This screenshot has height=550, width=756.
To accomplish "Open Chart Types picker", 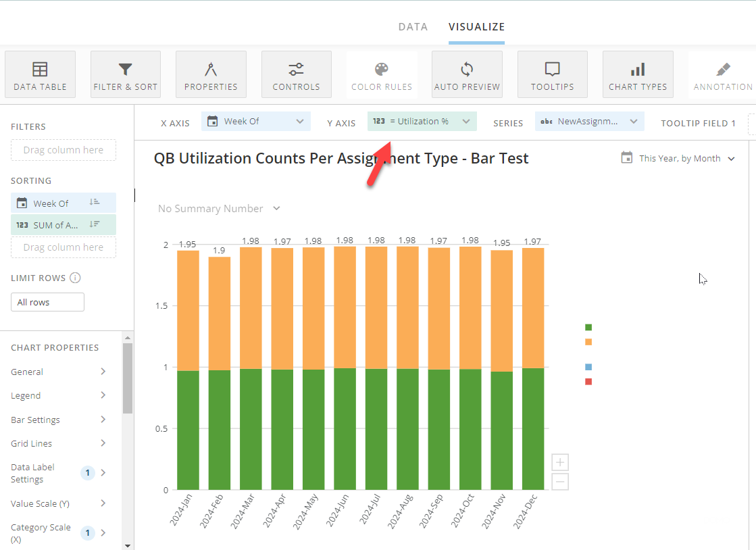I will pyautogui.click(x=637, y=75).
